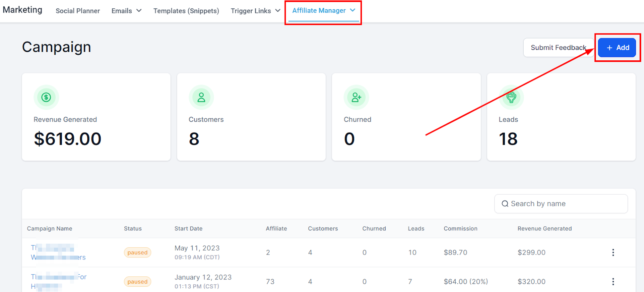Click the Leads total of 18
Viewport: 644px width, 292px height.
pos(508,139)
